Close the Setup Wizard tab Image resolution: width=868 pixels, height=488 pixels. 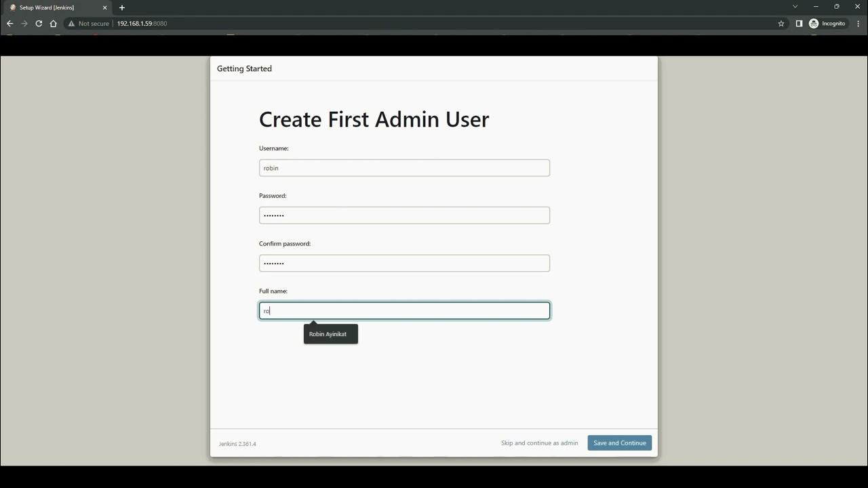(x=105, y=7)
